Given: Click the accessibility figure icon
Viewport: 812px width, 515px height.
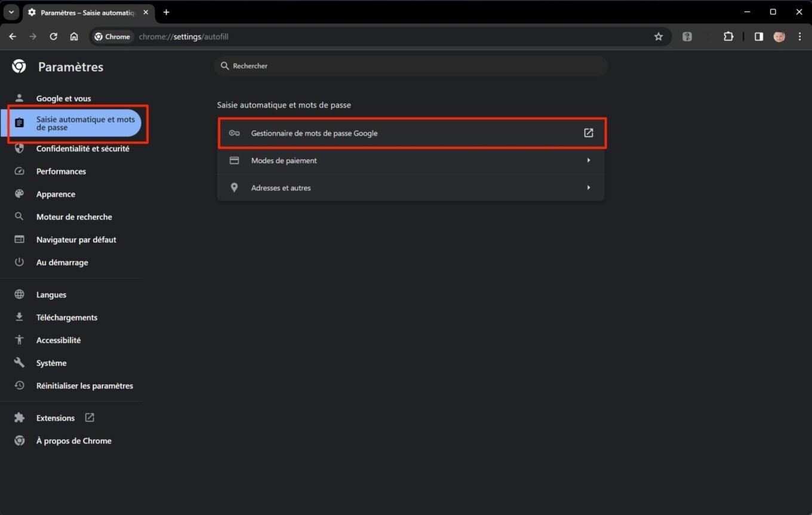Looking at the screenshot, I should 19,340.
